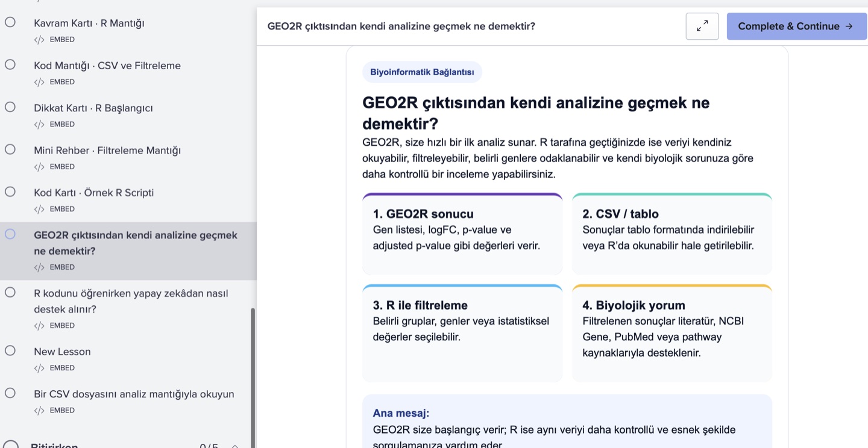The image size is (868, 448).
Task: Click embed code icon under 'Dikkat Kartı'
Action: click(x=39, y=125)
